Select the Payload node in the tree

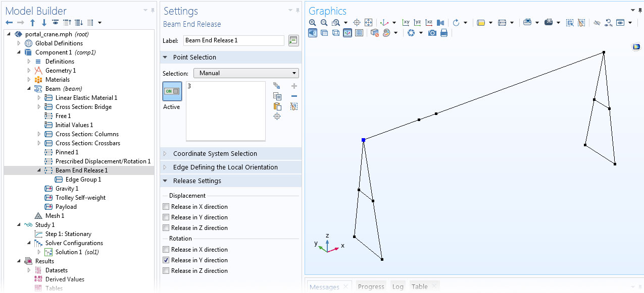pos(66,207)
